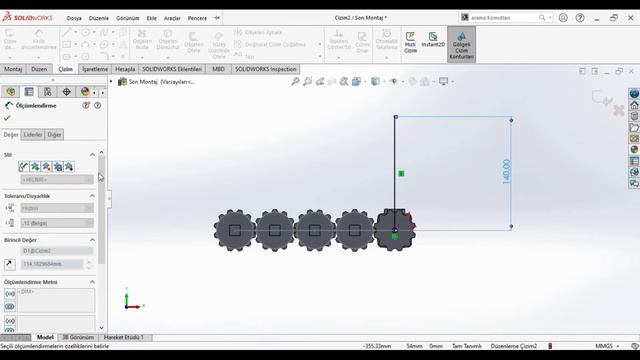
Task: Collapse the Ölçümlendirme Metni section
Action: [x=92, y=282]
